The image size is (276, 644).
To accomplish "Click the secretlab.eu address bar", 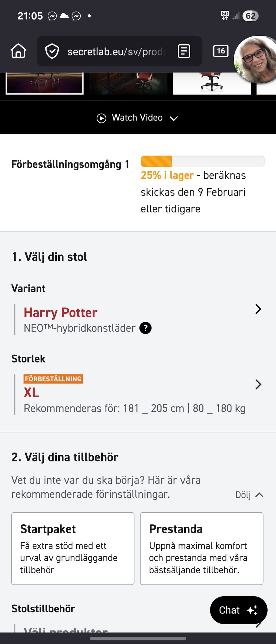I will click(x=115, y=51).
